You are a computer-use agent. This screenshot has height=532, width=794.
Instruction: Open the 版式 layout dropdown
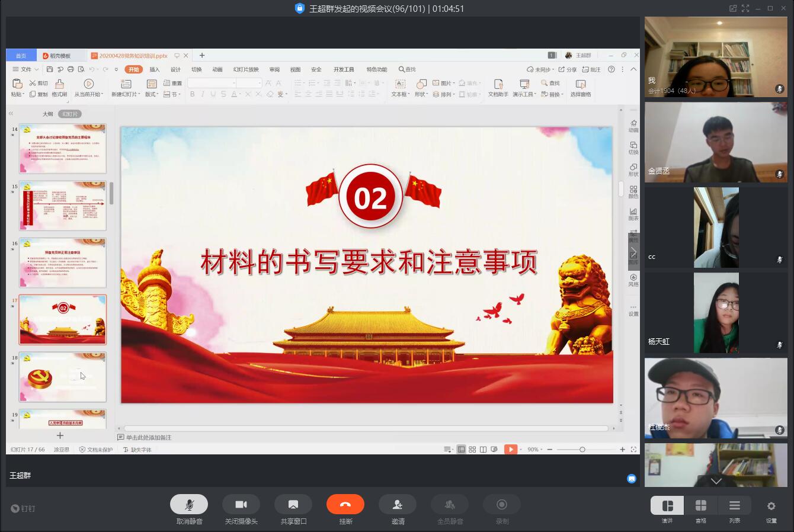[x=152, y=94]
